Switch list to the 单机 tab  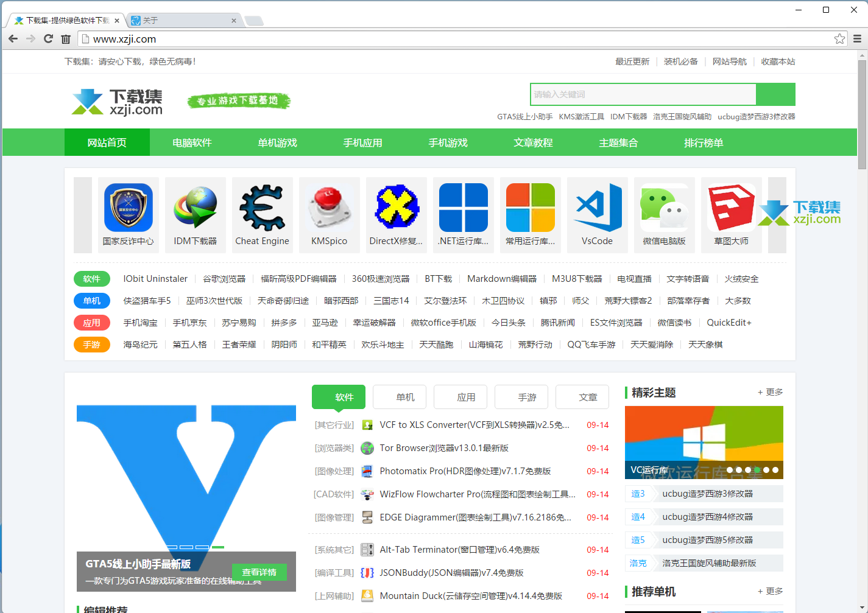(x=400, y=397)
